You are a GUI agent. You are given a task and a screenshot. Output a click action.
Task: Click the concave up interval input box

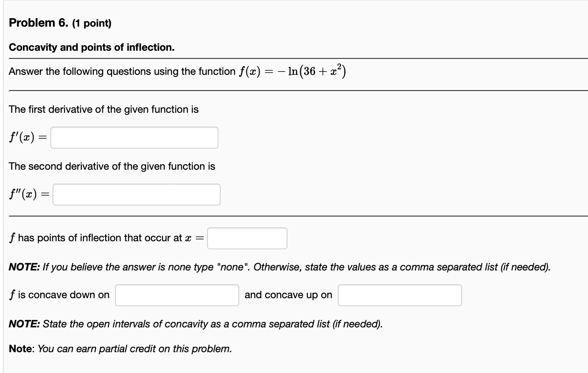pyautogui.click(x=400, y=295)
